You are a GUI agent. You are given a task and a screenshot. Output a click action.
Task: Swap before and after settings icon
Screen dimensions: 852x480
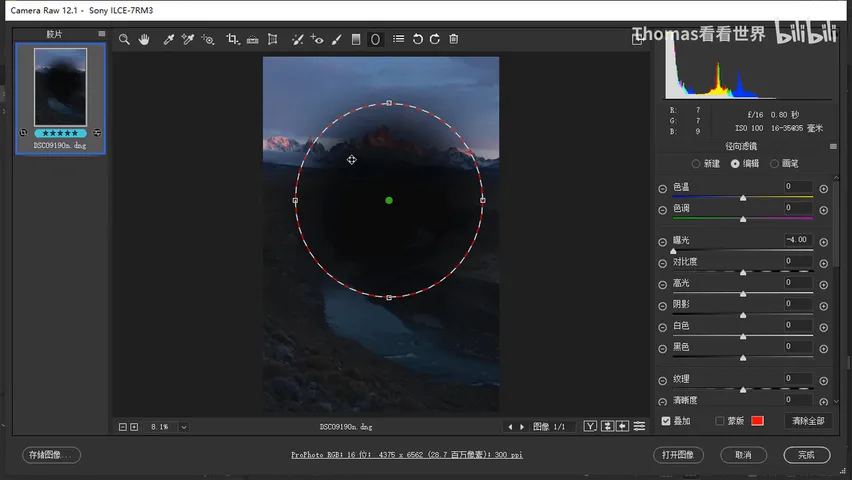click(x=607, y=426)
